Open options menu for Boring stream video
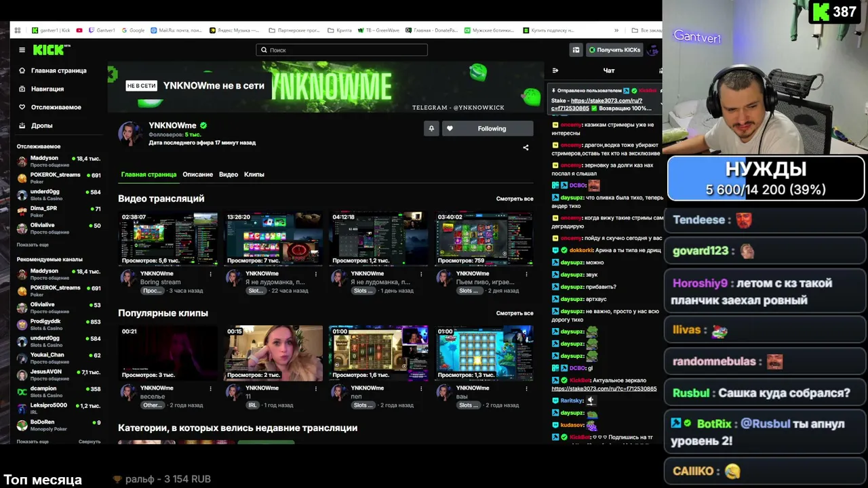The height and width of the screenshot is (488, 868). (x=210, y=274)
